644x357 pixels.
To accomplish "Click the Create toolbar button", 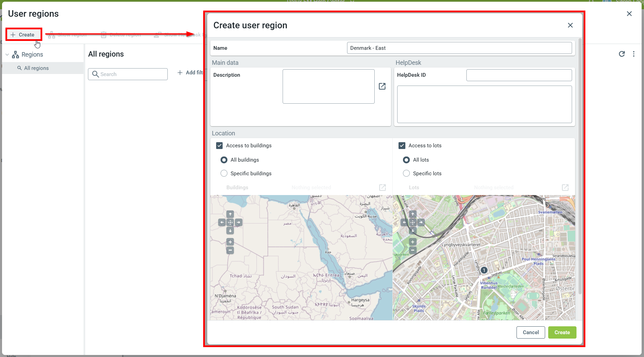I will coord(23,35).
